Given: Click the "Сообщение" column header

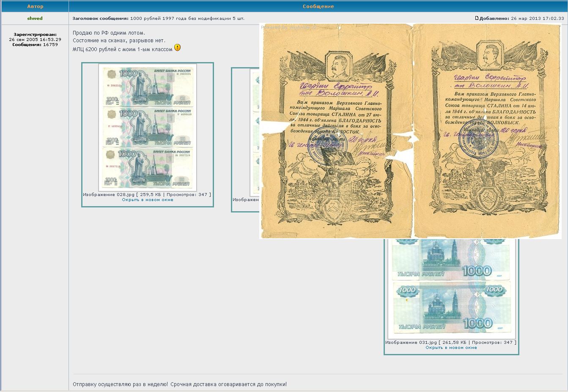Looking at the screenshot, I should click(318, 6).
